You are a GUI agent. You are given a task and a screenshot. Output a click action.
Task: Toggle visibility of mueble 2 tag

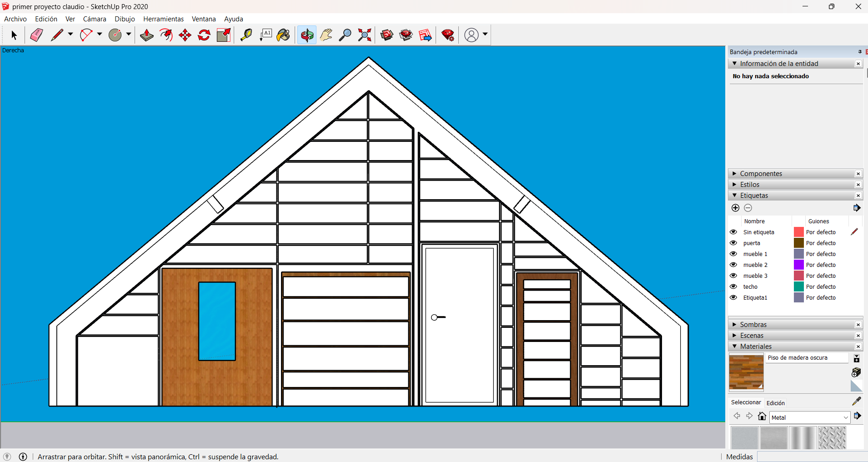click(x=733, y=265)
